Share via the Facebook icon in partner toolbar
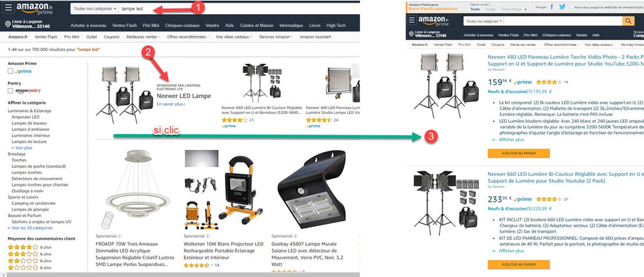 [x=552, y=7]
